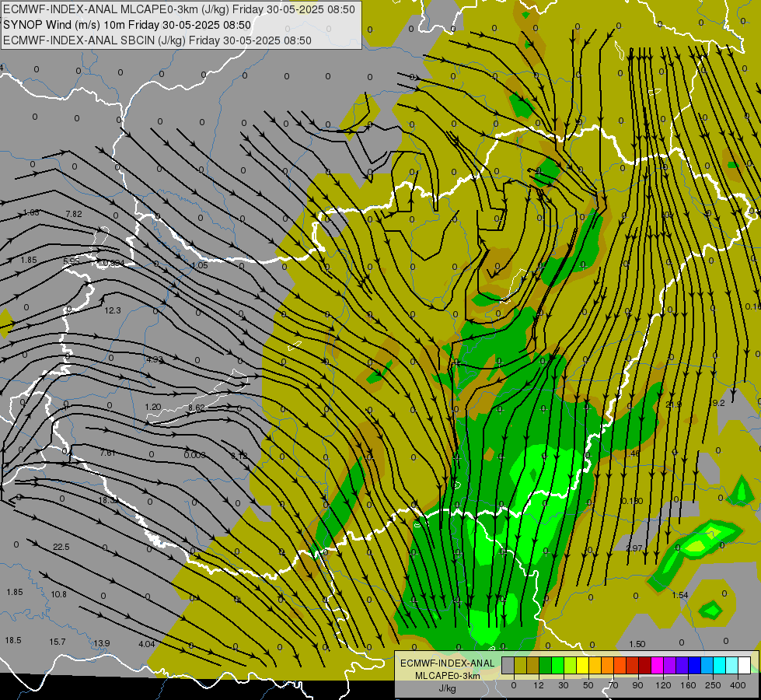
Task: Click the 12.3 value on the map
Action: tap(113, 310)
